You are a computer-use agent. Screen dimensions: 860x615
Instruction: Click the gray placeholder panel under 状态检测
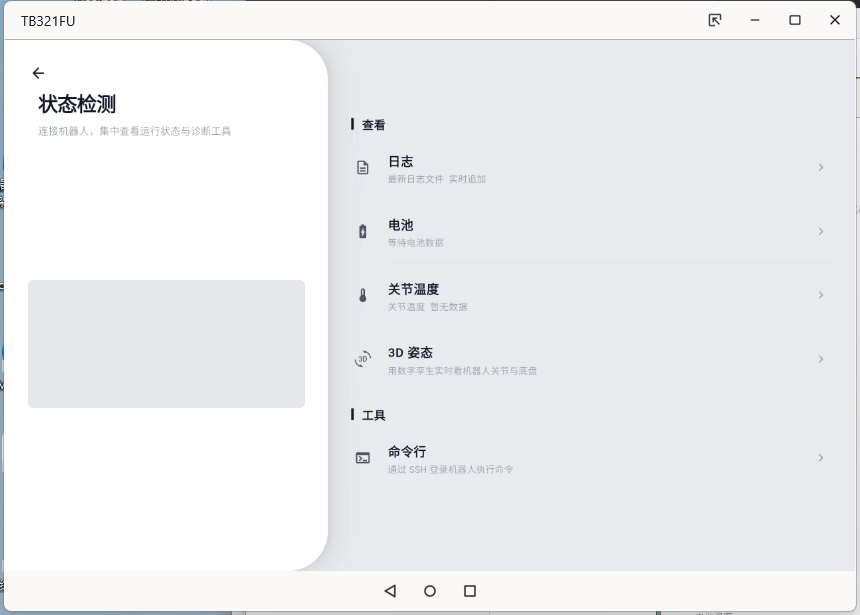point(166,344)
